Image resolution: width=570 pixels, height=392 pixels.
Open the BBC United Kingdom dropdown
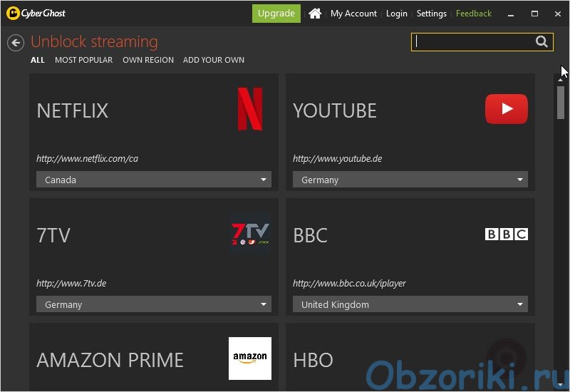pyautogui.click(x=410, y=304)
